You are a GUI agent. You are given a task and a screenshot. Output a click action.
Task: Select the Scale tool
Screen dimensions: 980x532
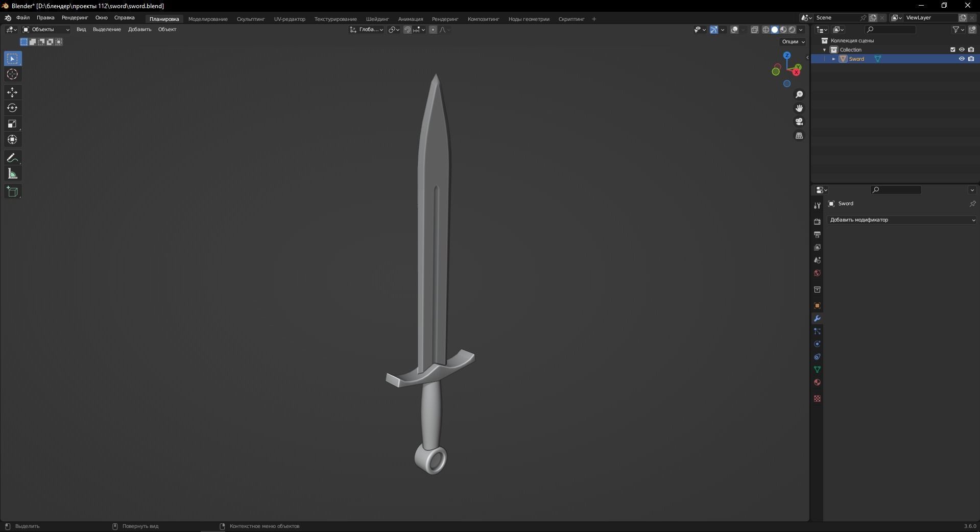click(x=13, y=124)
